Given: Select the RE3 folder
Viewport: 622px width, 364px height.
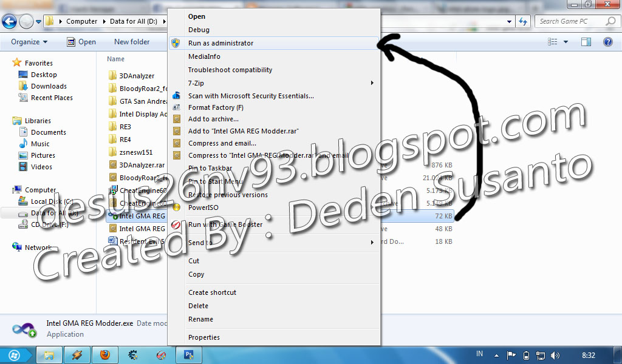Looking at the screenshot, I should (125, 127).
